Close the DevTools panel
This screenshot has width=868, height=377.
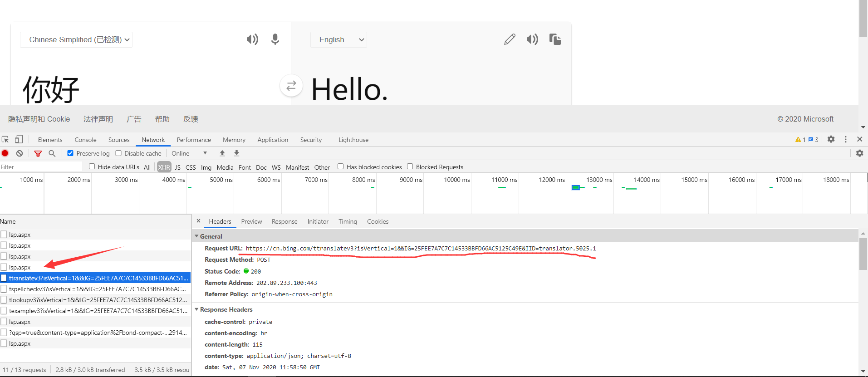coord(859,139)
